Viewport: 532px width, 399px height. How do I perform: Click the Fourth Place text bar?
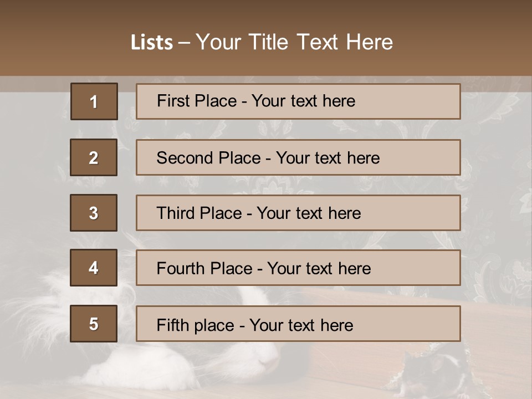click(298, 268)
